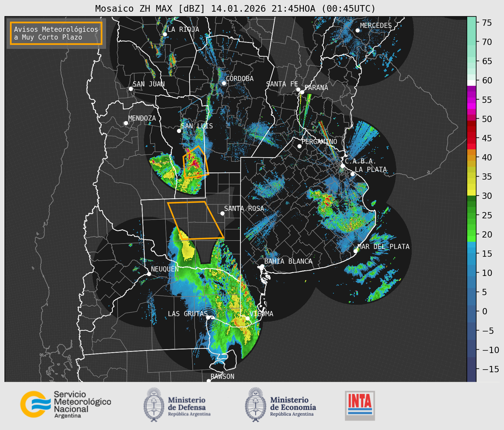Click the SANTA FE city marker dot
The height and width of the screenshot is (430, 504).
coord(298,89)
